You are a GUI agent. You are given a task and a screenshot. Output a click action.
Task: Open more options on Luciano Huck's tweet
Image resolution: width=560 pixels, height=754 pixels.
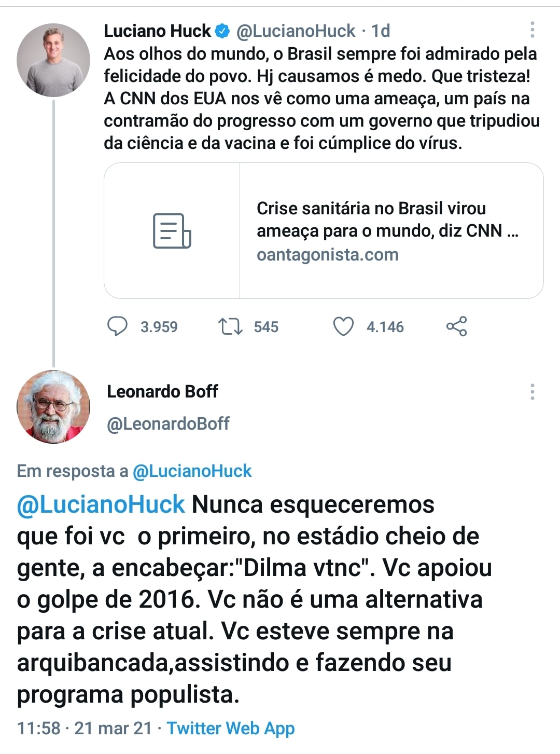tap(532, 30)
